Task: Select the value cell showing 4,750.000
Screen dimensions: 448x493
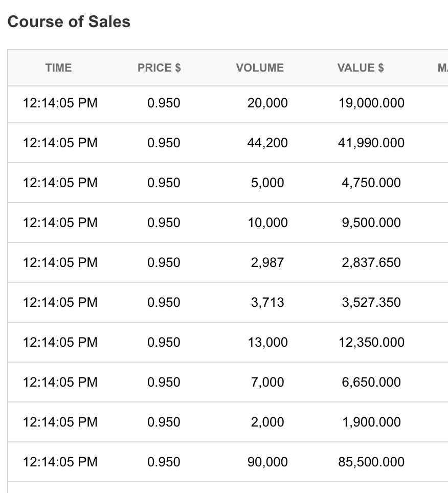Action: click(371, 183)
